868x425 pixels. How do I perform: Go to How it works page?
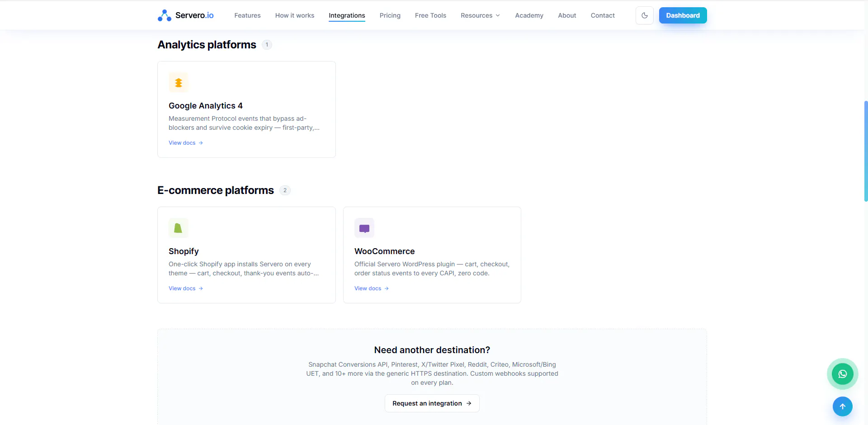pos(295,15)
